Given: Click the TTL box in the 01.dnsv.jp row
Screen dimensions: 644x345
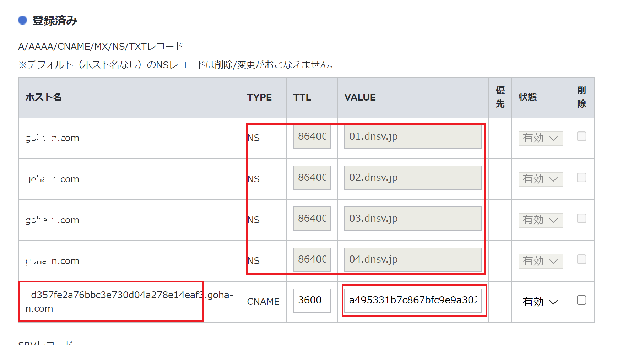Looking at the screenshot, I should 312,136.
